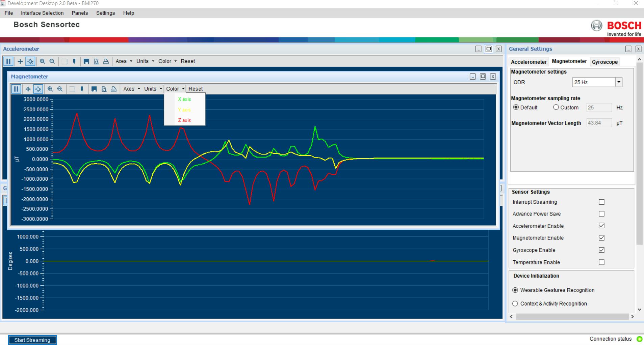Open print preview in Magnetometer toolbar
The width and height of the screenshot is (644, 345).
[104, 89]
